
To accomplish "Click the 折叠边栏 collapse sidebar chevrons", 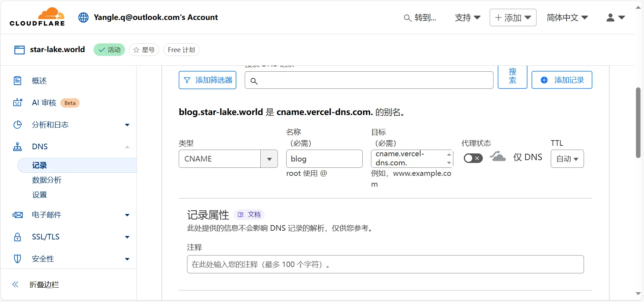I will pyautogui.click(x=15, y=285).
